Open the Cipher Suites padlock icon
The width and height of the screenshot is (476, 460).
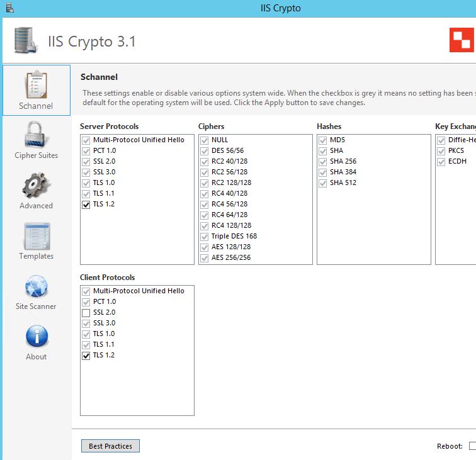tap(36, 134)
